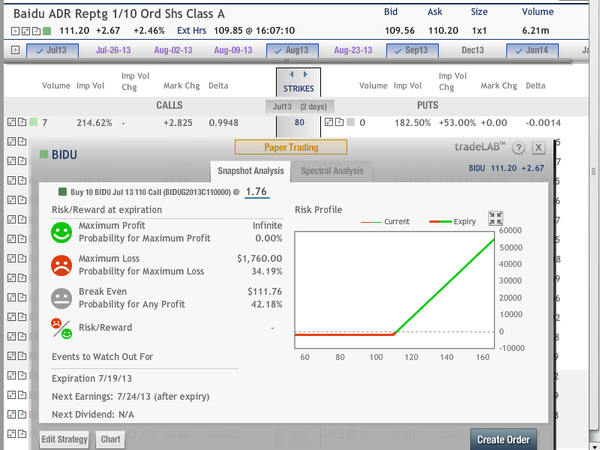Click the Paper Trading button

(291, 147)
